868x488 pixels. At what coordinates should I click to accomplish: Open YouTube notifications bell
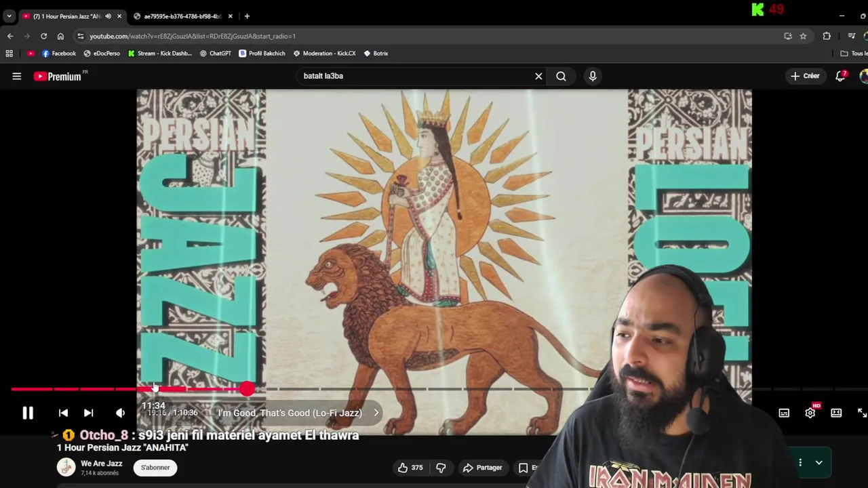pos(841,76)
